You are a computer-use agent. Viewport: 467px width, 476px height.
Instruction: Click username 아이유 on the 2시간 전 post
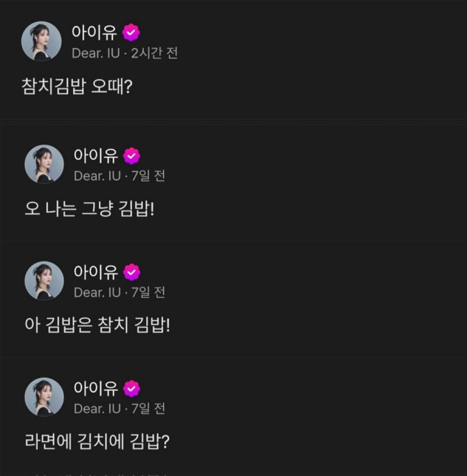94,33
